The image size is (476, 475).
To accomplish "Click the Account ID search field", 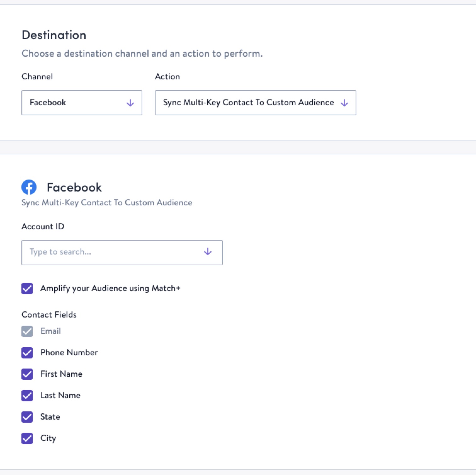I will (x=122, y=253).
